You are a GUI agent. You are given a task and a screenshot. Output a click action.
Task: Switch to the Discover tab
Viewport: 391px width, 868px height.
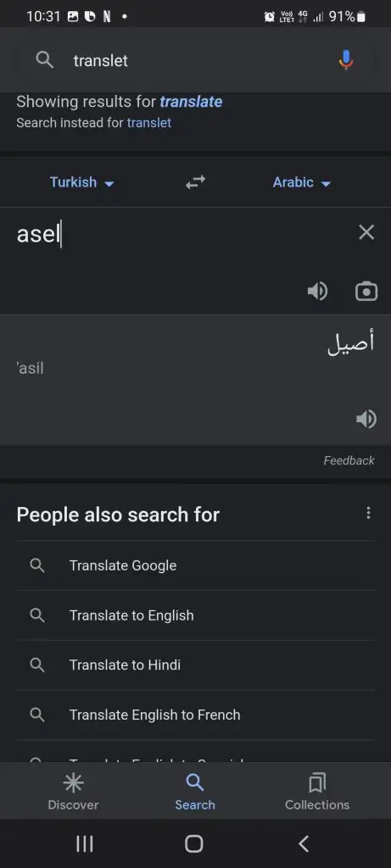(73, 792)
